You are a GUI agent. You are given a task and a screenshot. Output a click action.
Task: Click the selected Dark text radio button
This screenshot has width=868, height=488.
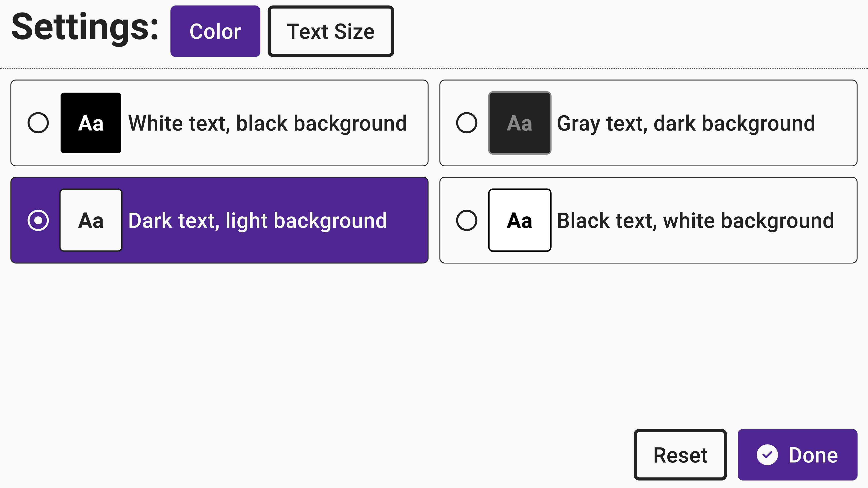click(38, 220)
